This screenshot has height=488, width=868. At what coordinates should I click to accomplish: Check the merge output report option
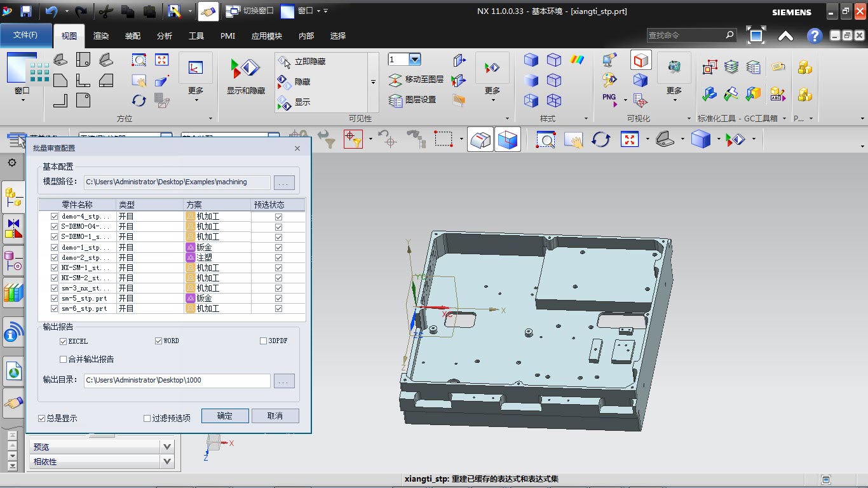[64, 359]
